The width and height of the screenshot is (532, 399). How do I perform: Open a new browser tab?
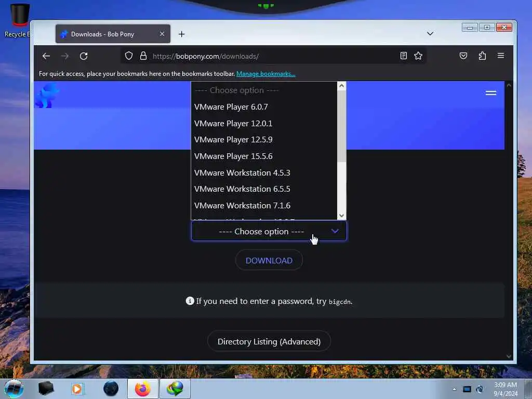[x=181, y=34]
